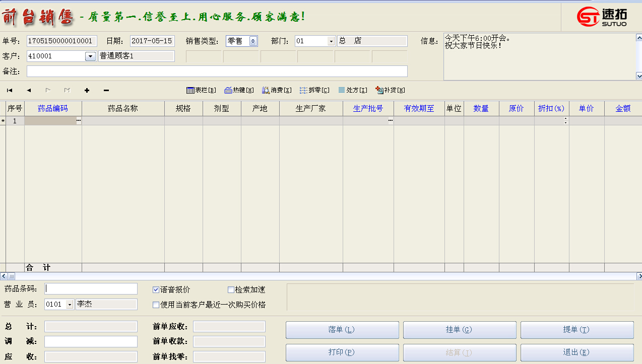Viewport: 642px width, 364px height.
Task: Click 折扣(%) column header
Action: pyautogui.click(x=551, y=108)
